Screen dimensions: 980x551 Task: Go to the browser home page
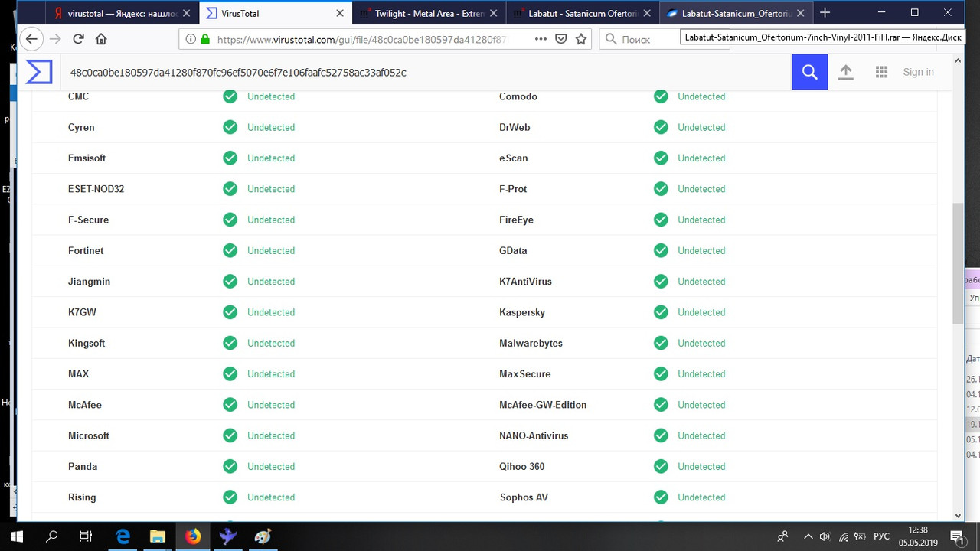click(101, 39)
